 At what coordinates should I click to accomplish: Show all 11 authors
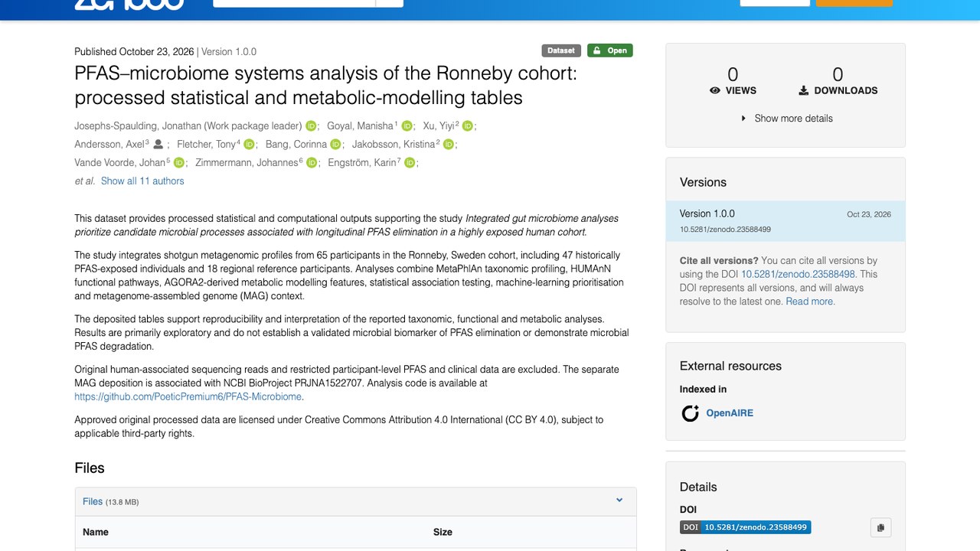tap(142, 181)
